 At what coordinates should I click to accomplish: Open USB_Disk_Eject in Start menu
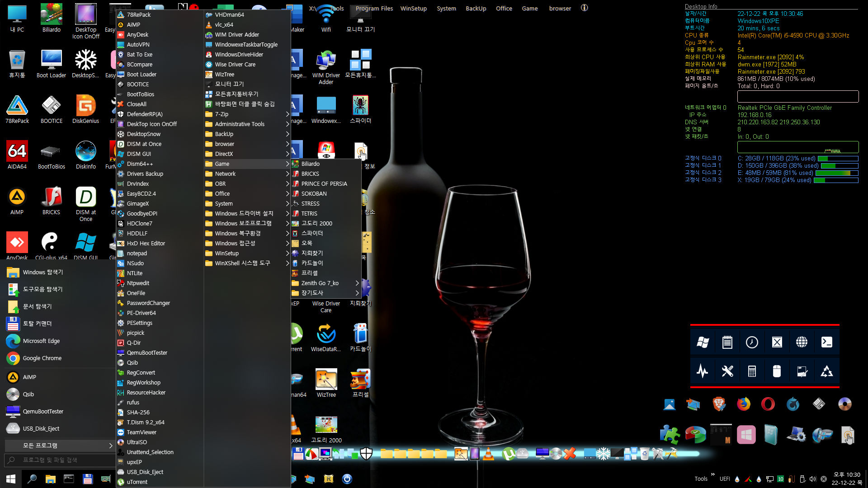(59, 429)
